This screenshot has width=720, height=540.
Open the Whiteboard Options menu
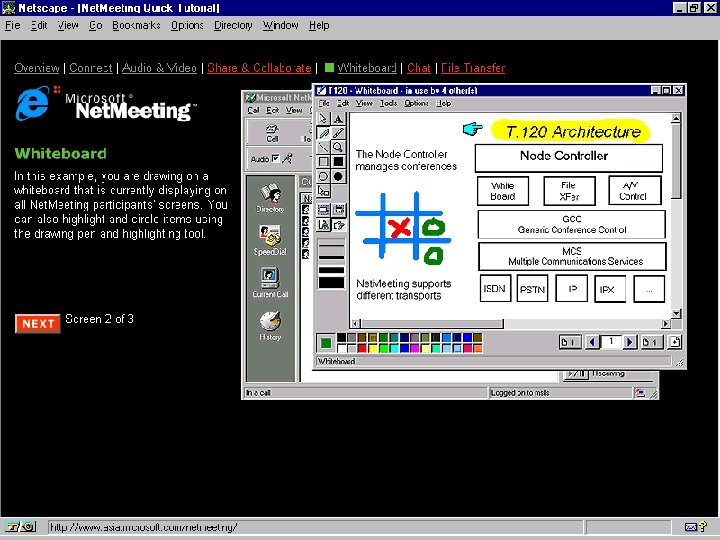(x=416, y=103)
